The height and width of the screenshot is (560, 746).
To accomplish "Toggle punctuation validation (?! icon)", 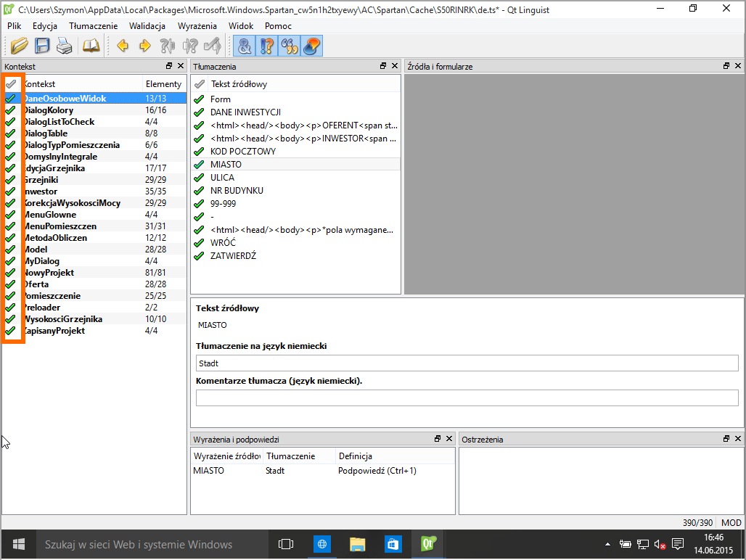I will click(x=267, y=46).
